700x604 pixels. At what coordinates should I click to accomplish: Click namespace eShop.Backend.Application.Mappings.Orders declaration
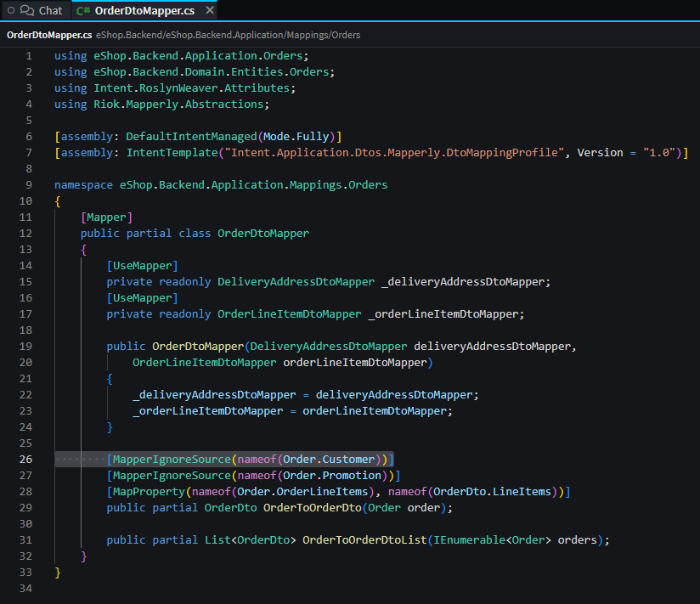pyautogui.click(x=221, y=185)
